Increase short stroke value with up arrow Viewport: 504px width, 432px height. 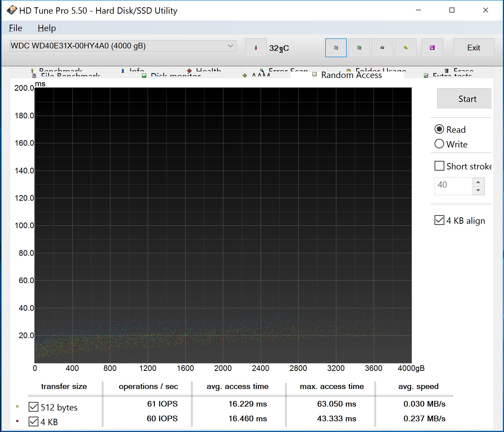coord(478,182)
